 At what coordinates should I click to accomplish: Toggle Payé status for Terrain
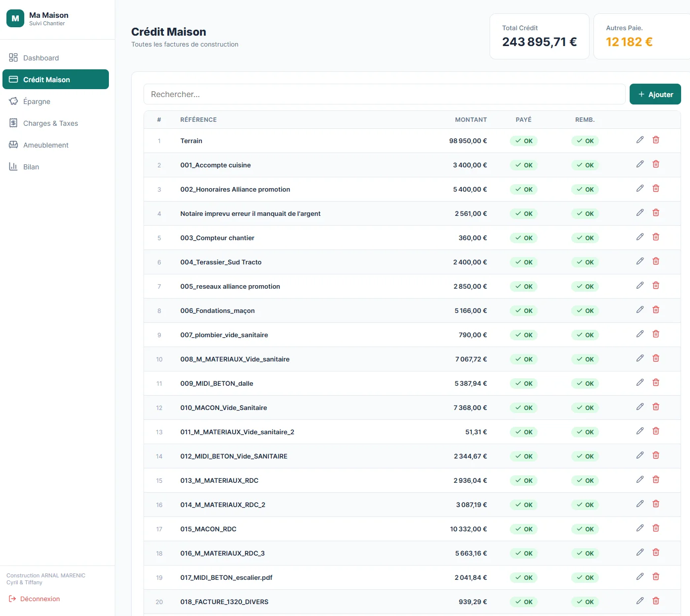[524, 141]
